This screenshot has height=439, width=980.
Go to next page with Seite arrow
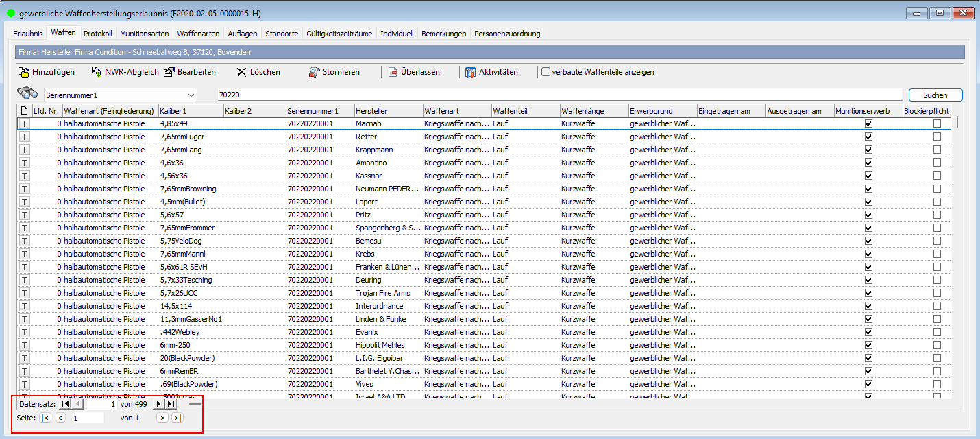click(162, 418)
